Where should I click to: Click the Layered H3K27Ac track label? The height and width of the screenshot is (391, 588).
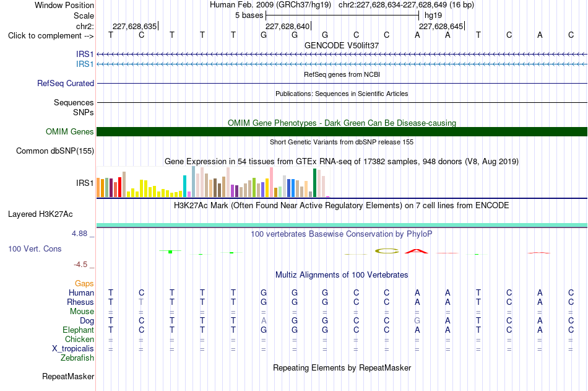(40, 214)
